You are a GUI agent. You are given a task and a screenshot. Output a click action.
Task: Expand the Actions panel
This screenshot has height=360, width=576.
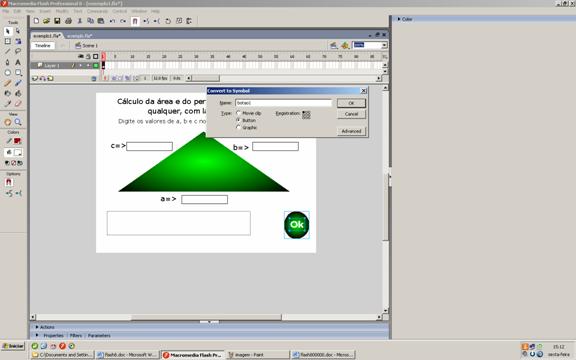coord(46,327)
